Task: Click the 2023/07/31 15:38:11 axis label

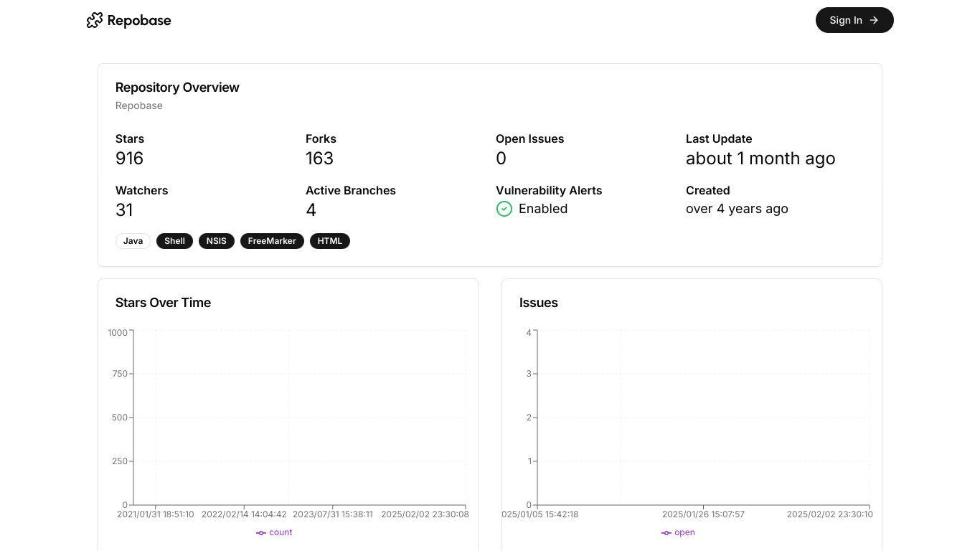Action: [x=333, y=514]
